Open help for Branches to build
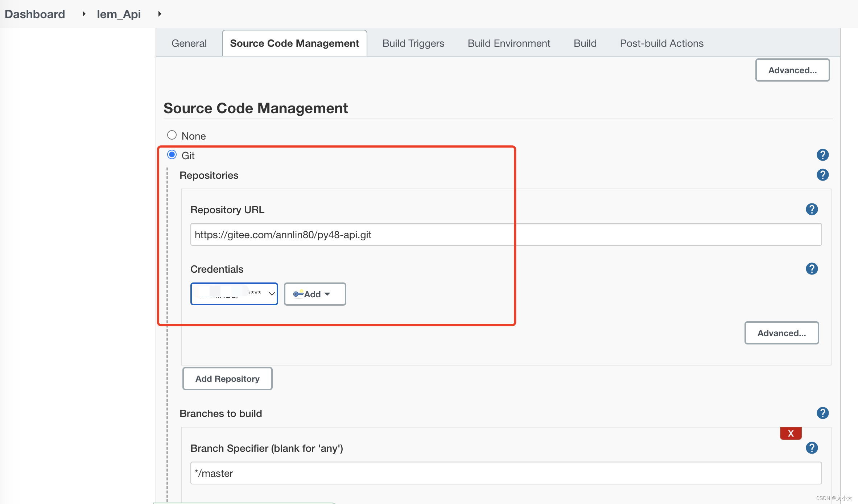 pyautogui.click(x=822, y=413)
